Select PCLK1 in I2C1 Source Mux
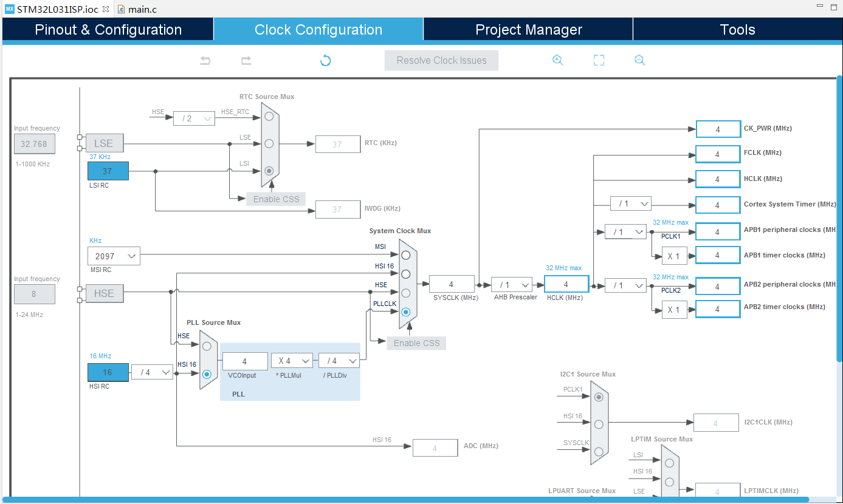This screenshot has height=504, width=843. pos(599,397)
